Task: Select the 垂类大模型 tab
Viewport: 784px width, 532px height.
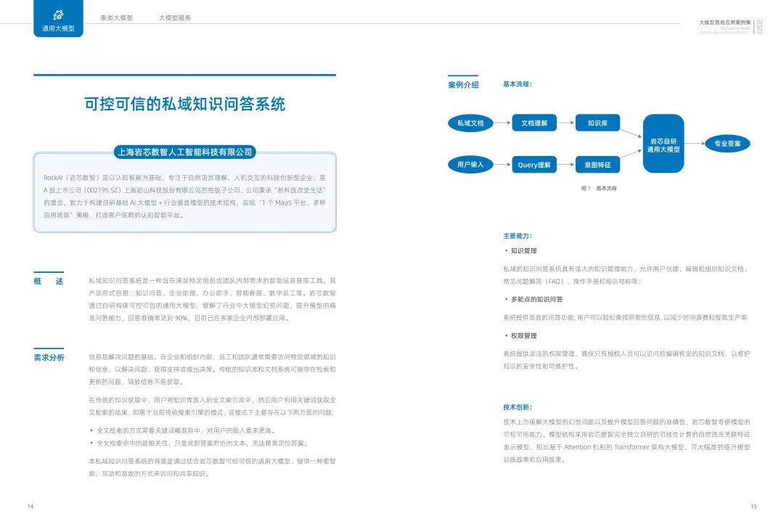Action: click(x=116, y=17)
